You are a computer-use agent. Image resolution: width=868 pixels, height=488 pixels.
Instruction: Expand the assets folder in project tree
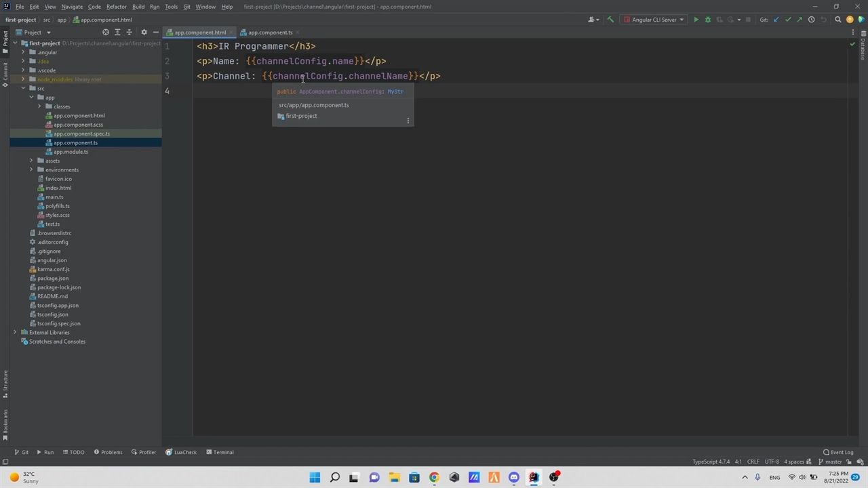31,161
